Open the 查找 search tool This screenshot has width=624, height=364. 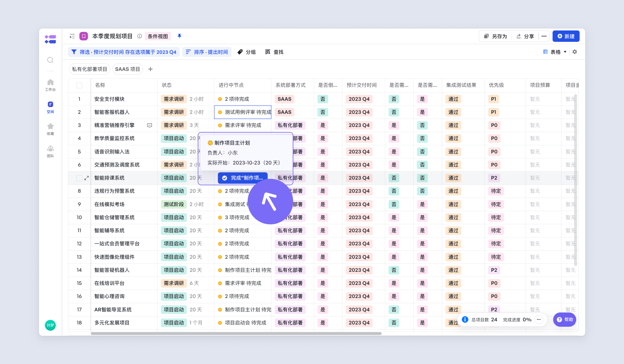coord(274,52)
